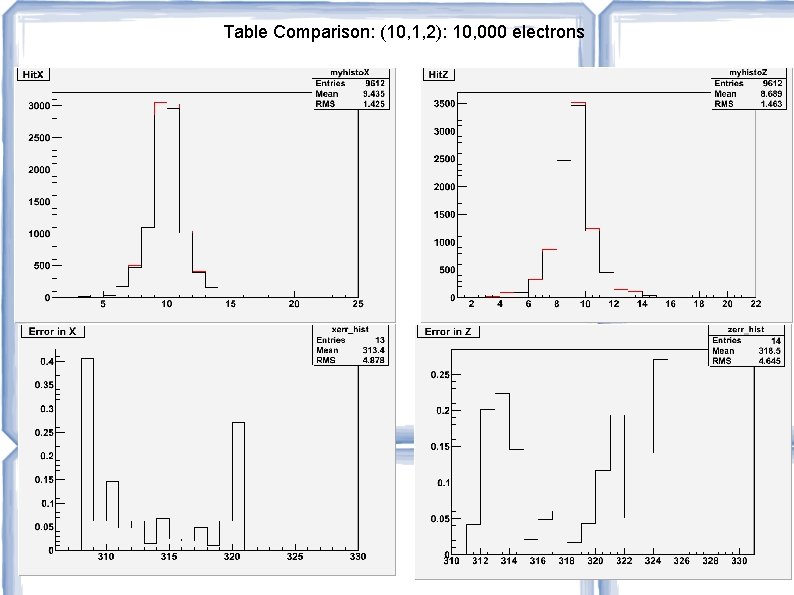
Task: Click the 3500 y-axis label in HitZ plot
Action: 444,103
